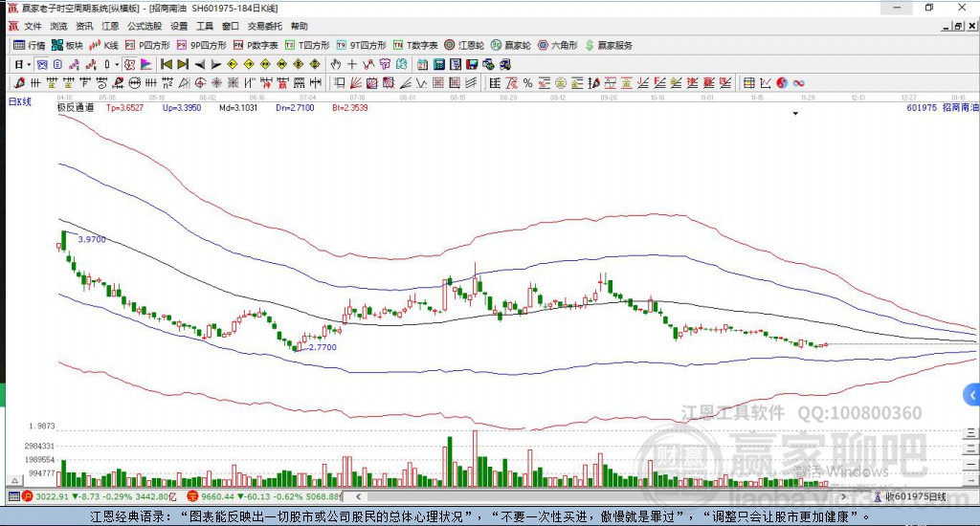
Task: Open the 文件 menu
Action: (x=33, y=26)
